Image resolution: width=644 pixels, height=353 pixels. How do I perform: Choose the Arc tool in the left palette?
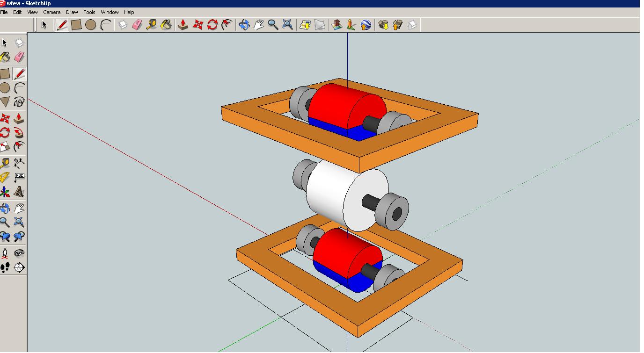19,88
